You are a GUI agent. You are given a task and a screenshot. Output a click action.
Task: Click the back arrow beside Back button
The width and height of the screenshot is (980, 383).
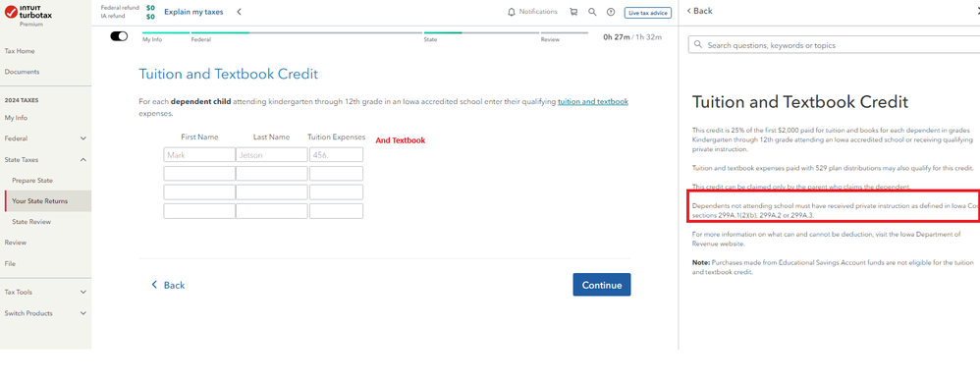tap(154, 285)
